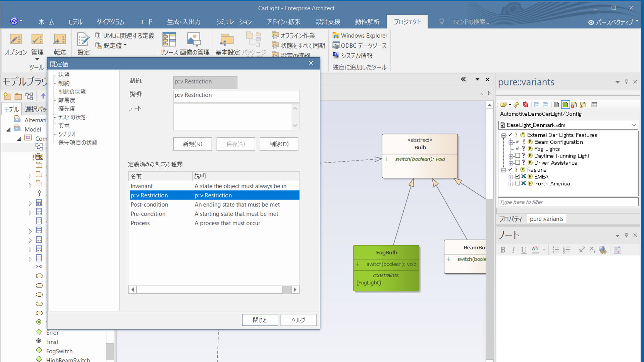Open the BaseLight_Denmark.vdm combo box

pos(568,125)
